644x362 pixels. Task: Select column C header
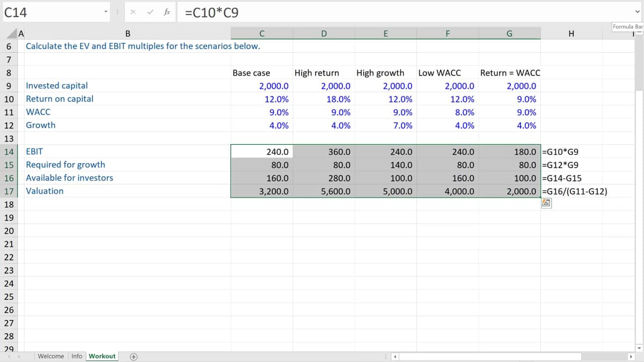click(x=261, y=34)
